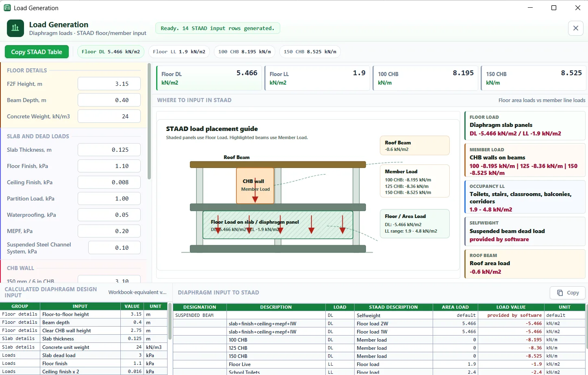Minimize the Load Generation window
588x375 pixels.
[530, 8]
